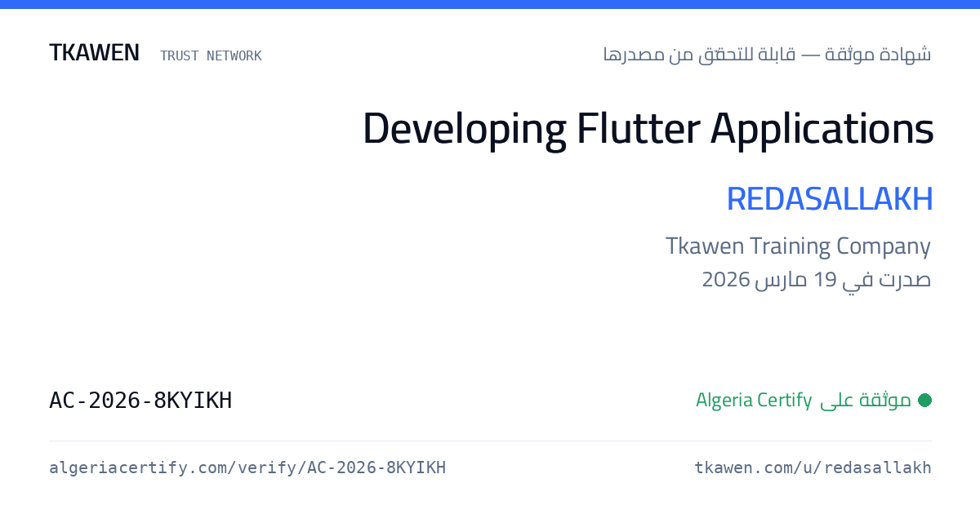Image resolution: width=980 pixels, height=514 pixels.
Task: Click the horizontal divider line above footer
Action: click(x=490, y=441)
